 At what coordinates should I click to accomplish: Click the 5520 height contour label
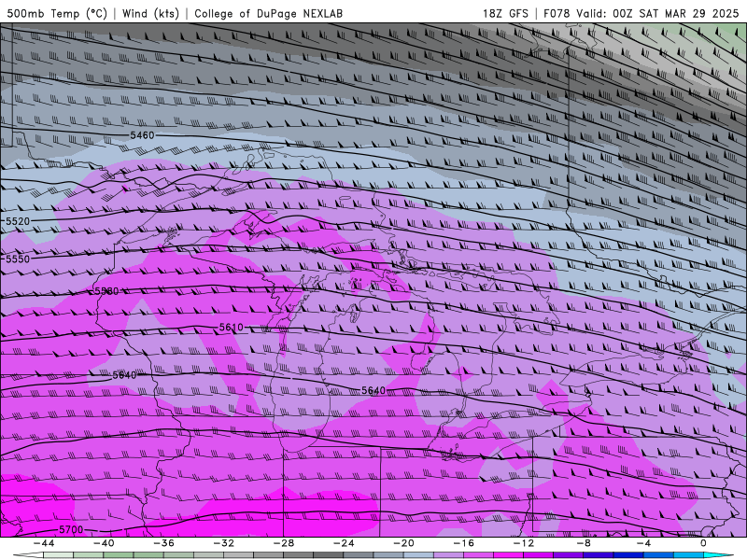click(18, 221)
